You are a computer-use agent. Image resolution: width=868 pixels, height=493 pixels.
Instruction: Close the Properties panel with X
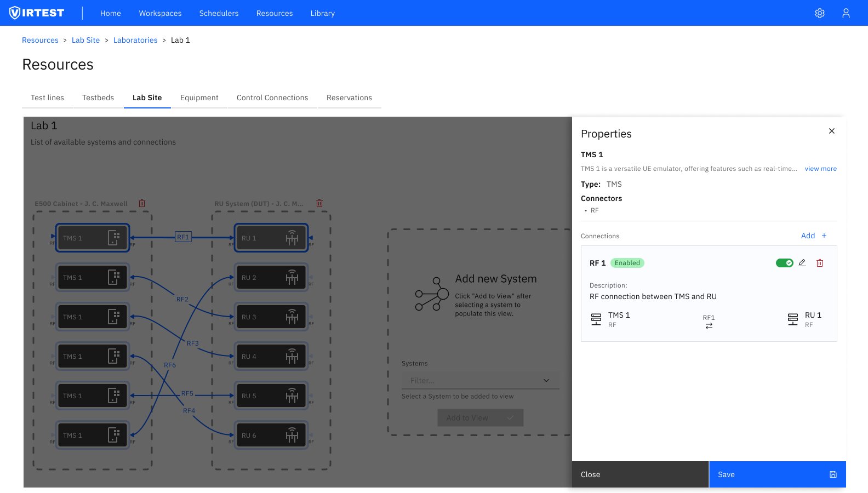click(x=831, y=131)
